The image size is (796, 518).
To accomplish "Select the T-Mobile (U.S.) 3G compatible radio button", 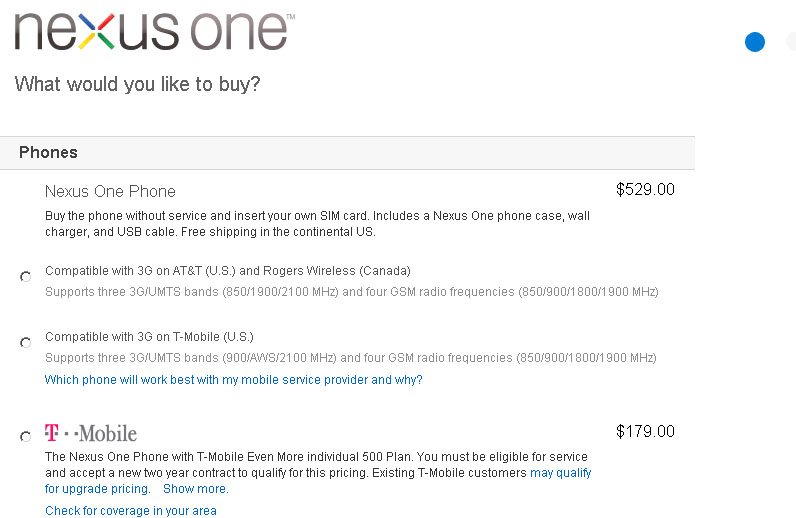I will point(25,342).
